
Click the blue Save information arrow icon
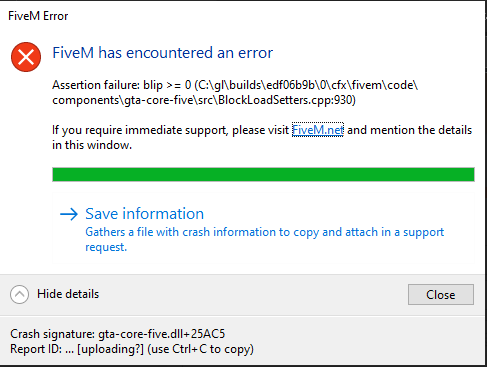(x=69, y=214)
